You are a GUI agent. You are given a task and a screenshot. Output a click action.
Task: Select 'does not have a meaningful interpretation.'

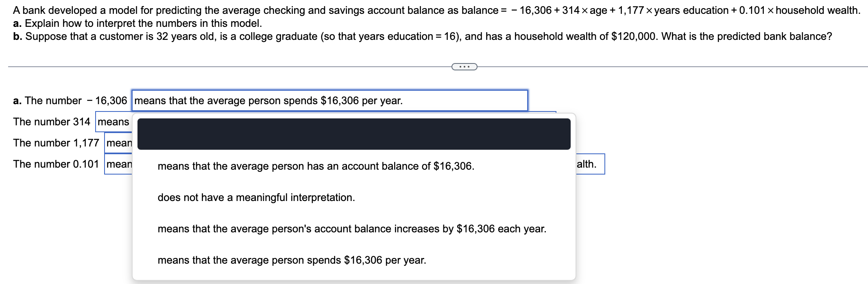pyautogui.click(x=256, y=197)
